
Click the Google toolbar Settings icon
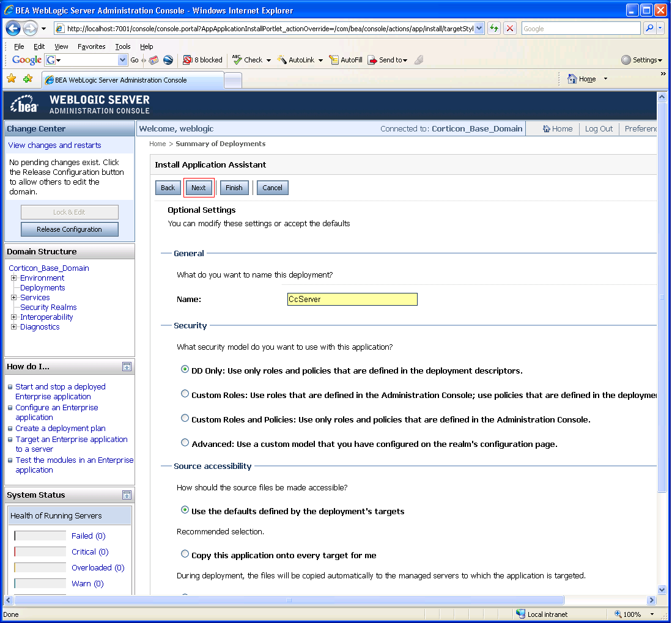626,60
